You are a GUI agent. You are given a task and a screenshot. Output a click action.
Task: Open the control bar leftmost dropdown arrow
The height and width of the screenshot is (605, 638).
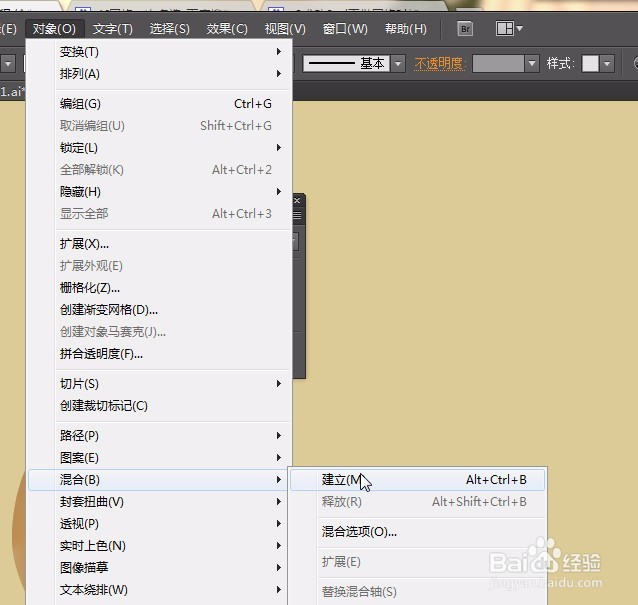(x=8, y=64)
